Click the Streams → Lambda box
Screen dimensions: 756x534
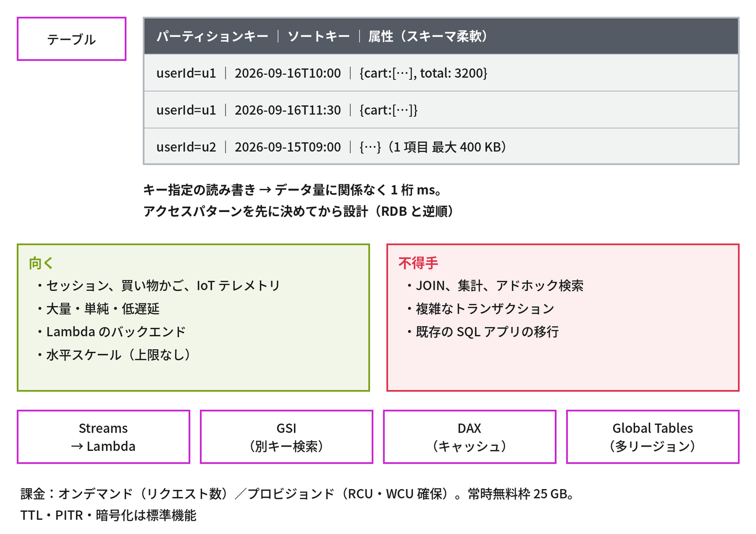(x=103, y=437)
